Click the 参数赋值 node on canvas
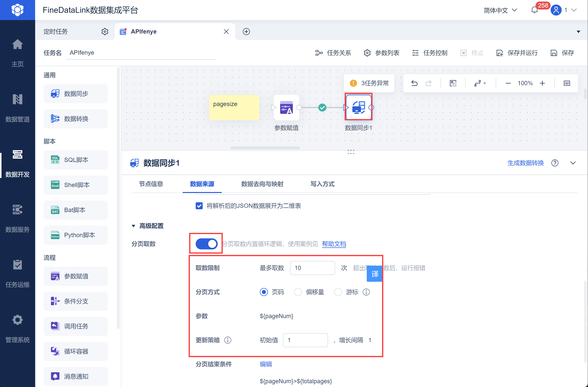 tap(286, 108)
